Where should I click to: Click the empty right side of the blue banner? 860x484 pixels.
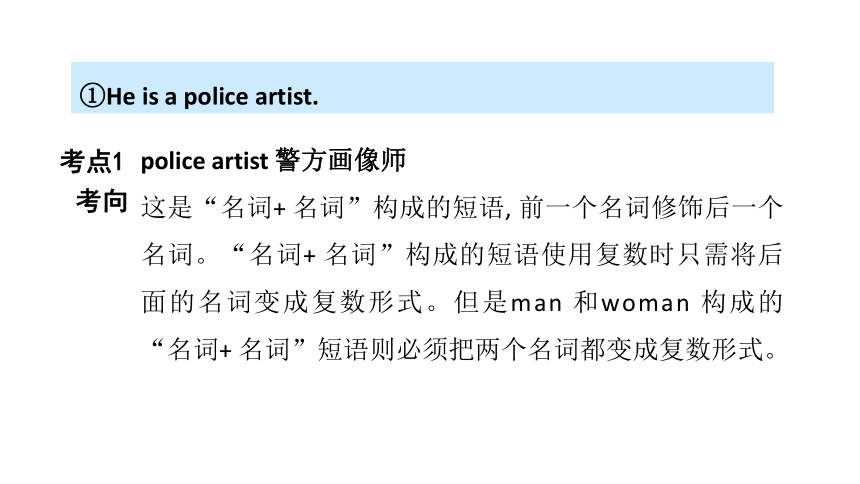click(x=548, y=88)
